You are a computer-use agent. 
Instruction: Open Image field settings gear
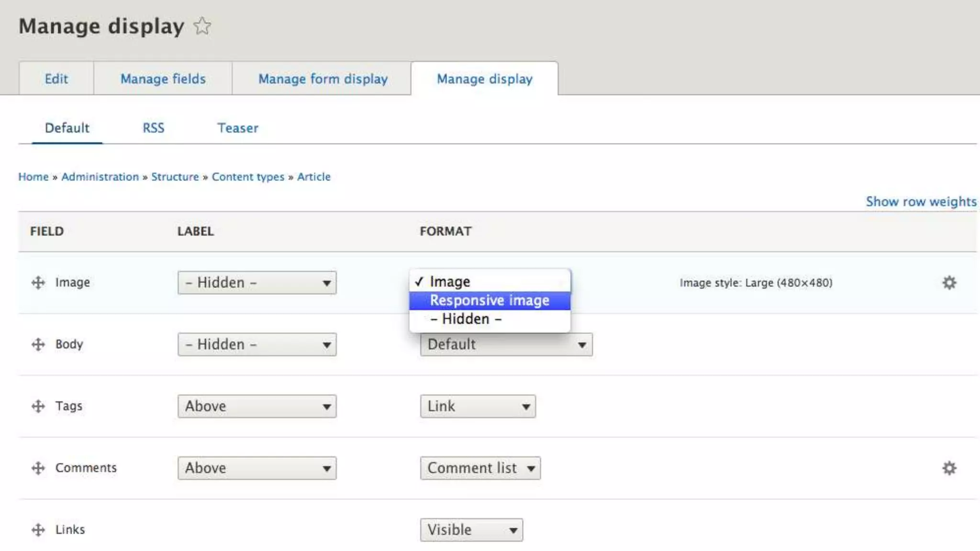[949, 283]
